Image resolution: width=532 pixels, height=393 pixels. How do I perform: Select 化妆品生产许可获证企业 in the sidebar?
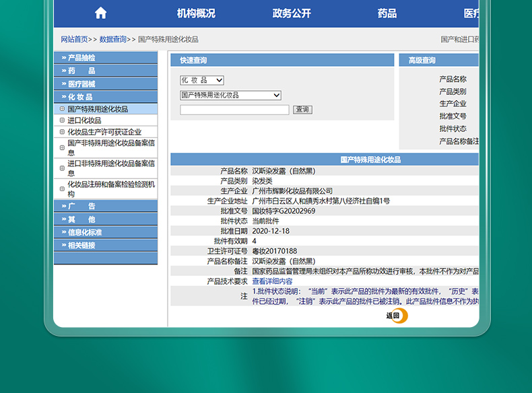pyautogui.click(x=104, y=132)
